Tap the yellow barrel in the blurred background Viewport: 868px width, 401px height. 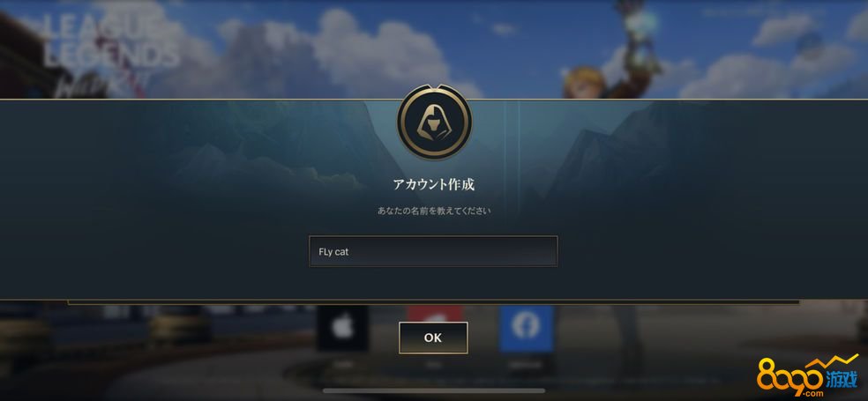pyautogui.click(x=178, y=329)
